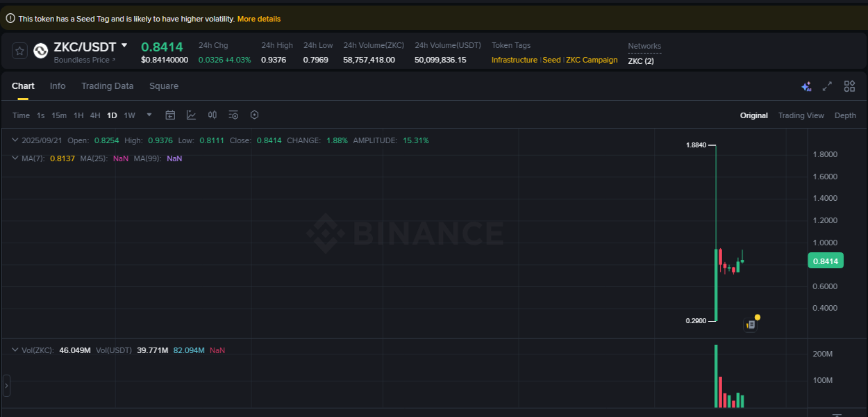Open the extra timeframes dropdown arrow

click(148, 115)
